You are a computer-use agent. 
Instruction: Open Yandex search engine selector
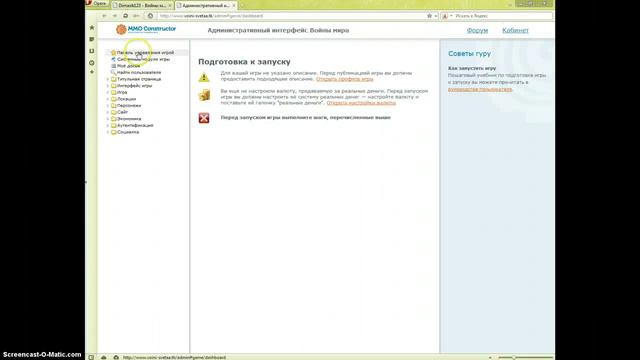[x=447, y=16]
